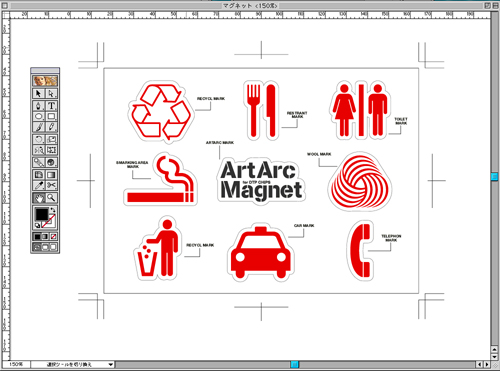Select the Rotate tool
The height and width of the screenshot is (371, 500).
pos(39,139)
